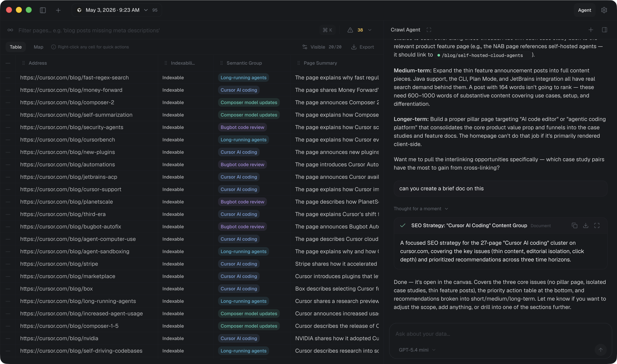Open a new tab with plus icon
The image size is (617, 364).
coord(58,10)
